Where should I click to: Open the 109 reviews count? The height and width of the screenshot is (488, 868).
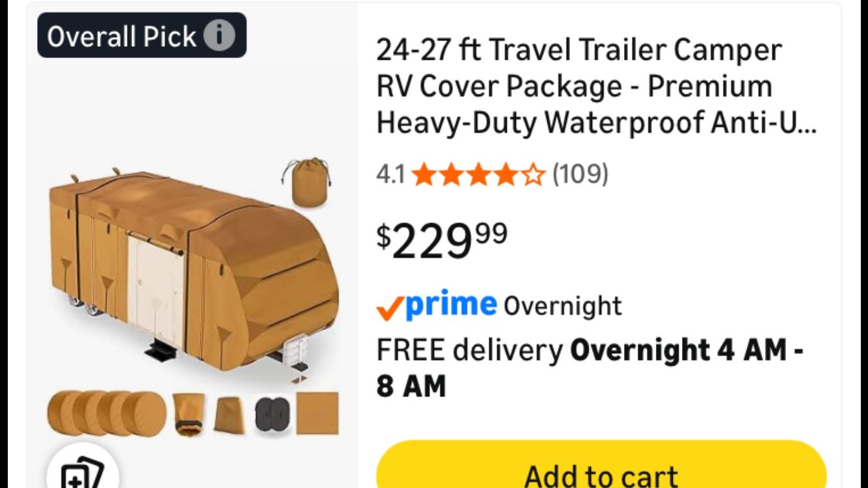click(x=580, y=174)
